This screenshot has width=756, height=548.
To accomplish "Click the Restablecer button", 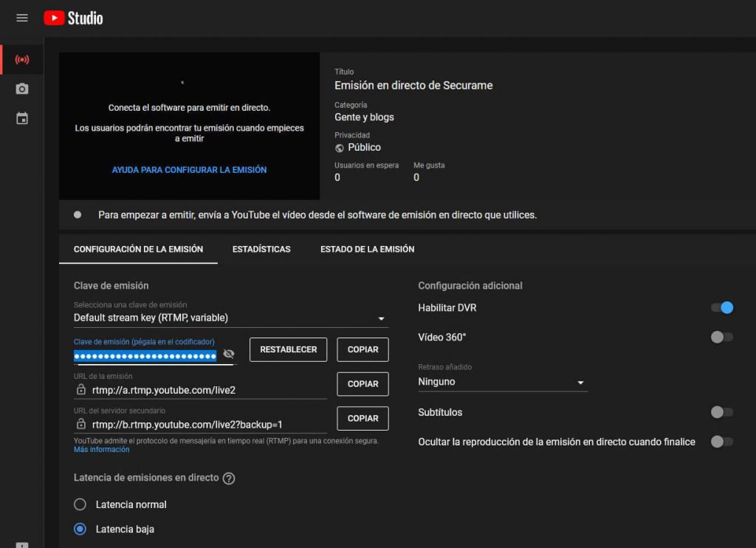I will (289, 349).
